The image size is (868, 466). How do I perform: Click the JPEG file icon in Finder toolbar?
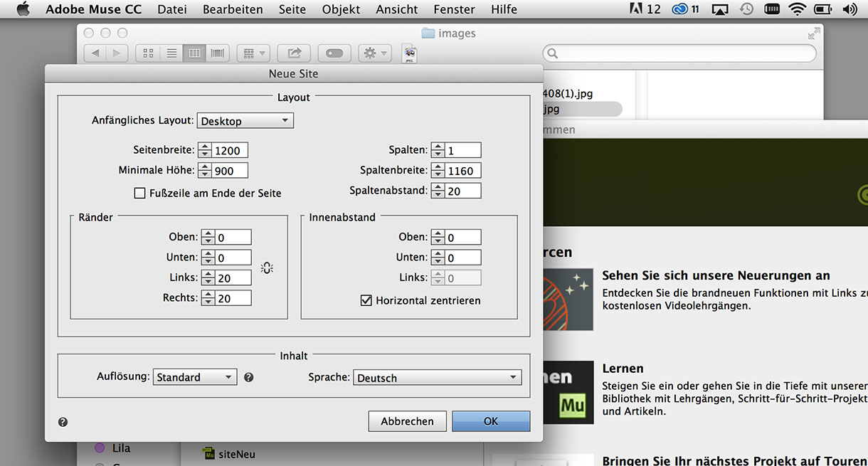coord(409,53)
